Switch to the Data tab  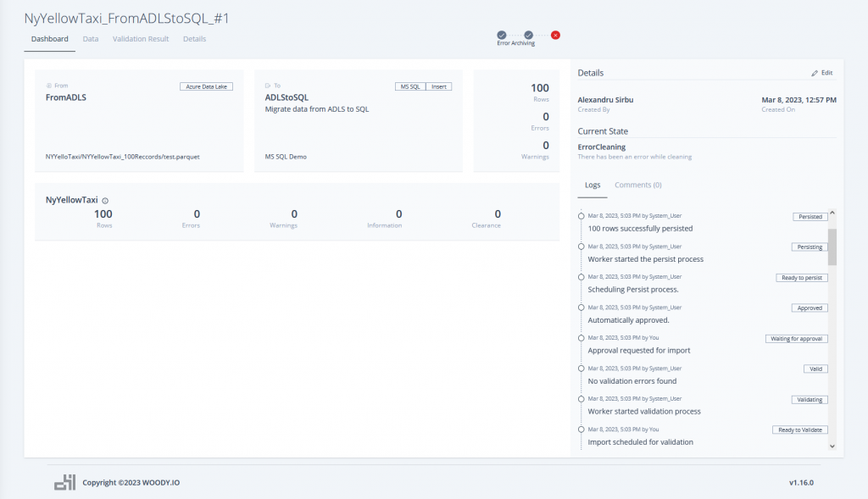coord(90,39)
